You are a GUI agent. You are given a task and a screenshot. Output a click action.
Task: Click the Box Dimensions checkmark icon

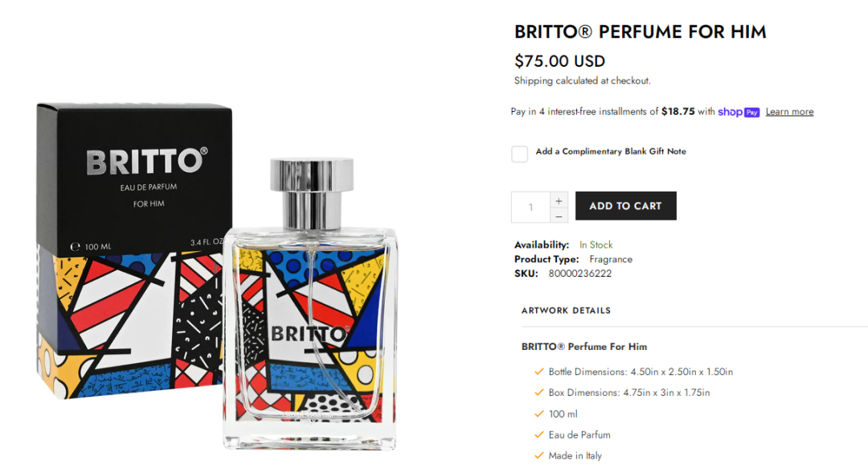538,393
